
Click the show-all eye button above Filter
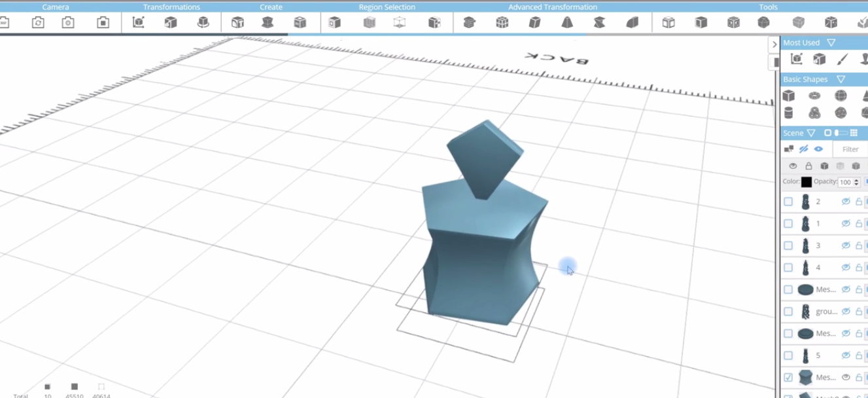[818, 149]
